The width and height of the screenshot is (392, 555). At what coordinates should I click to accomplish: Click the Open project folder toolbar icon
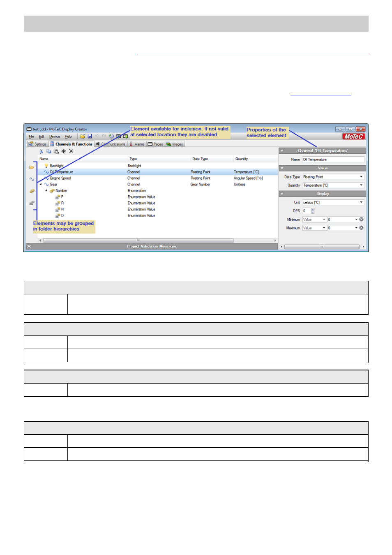pyautogui.click(x=83, y=136)
